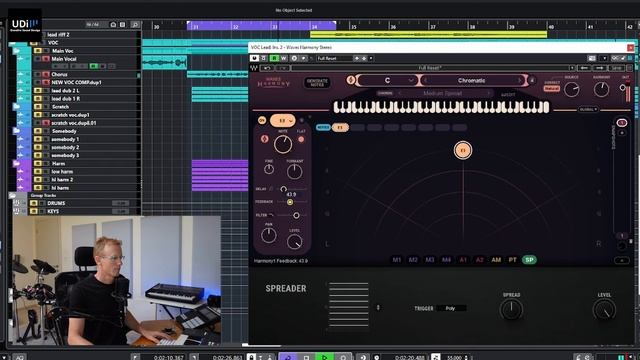
Task: Adjust the Note knob in Harmony voice panel
Action: tap(283, 144)
